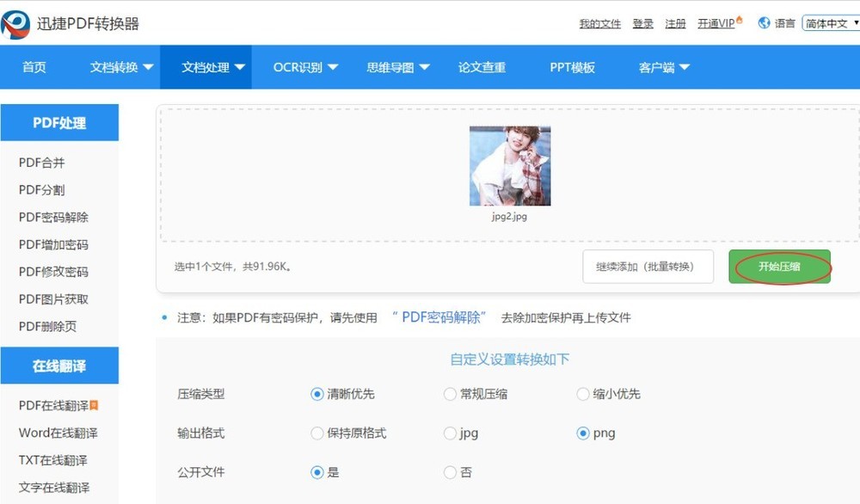Click the jpg2.jpg file name
The height and width of the screenshot is (504, 860).
point(509,216)
